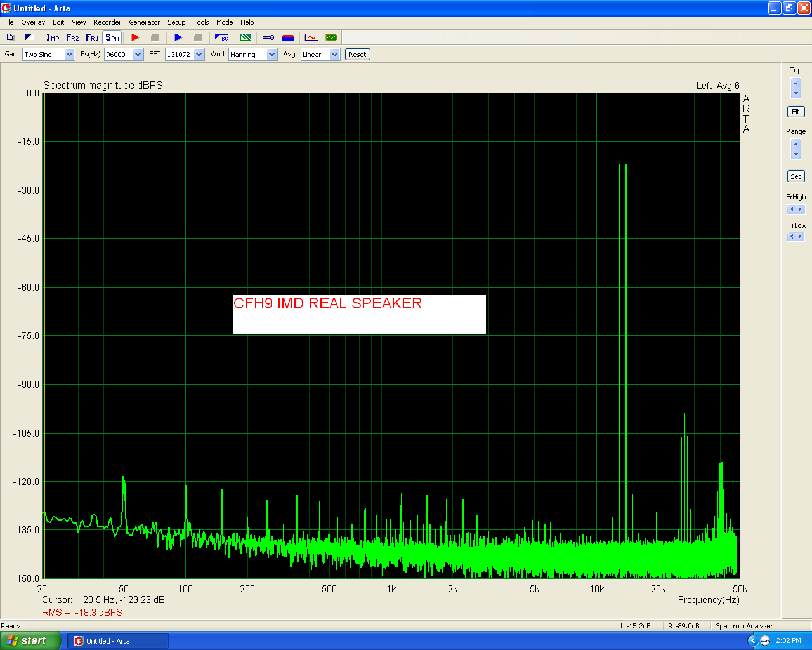Image resolution: width=812 pixels, height=650 pixels.
Task: Stop recording with first gray stop icon
Action: pyautogui.click(x=154, y=37)
